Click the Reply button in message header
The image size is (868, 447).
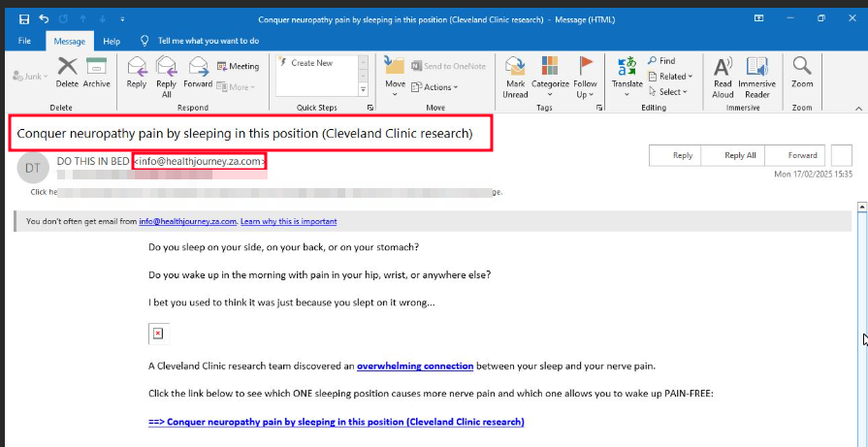pos(683,155)
